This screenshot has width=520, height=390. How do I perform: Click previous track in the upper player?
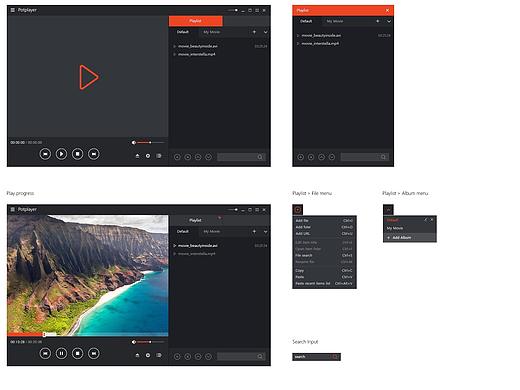tap(45, 154)
